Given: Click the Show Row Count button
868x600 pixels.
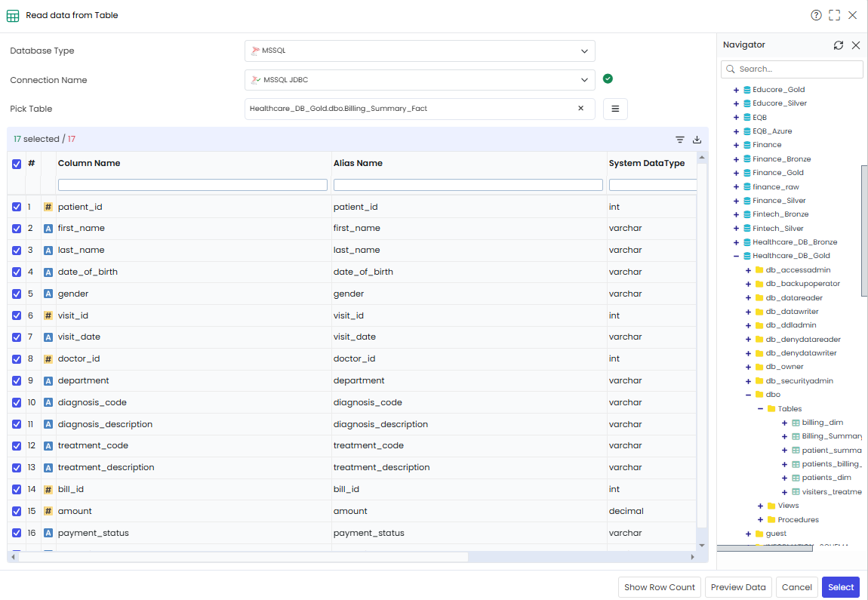Looking at the screenshot, I should (660, 587).
